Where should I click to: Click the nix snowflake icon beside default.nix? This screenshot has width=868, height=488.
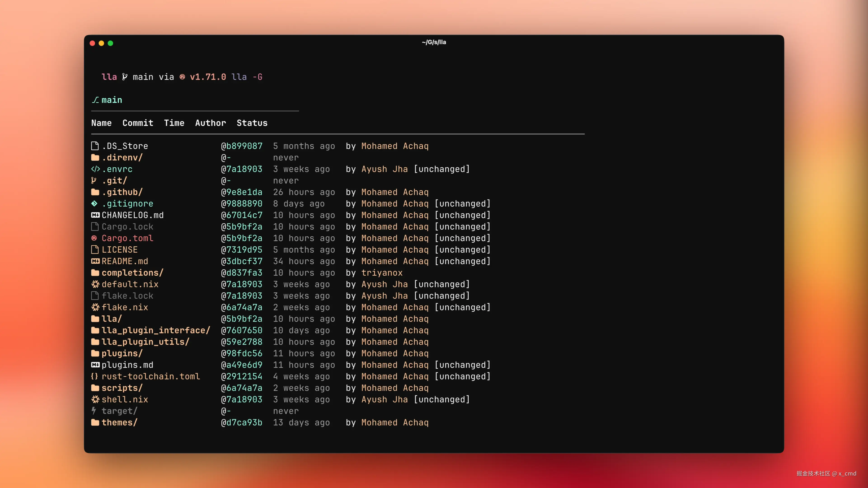pyautogui.click(x=95, y=284)
